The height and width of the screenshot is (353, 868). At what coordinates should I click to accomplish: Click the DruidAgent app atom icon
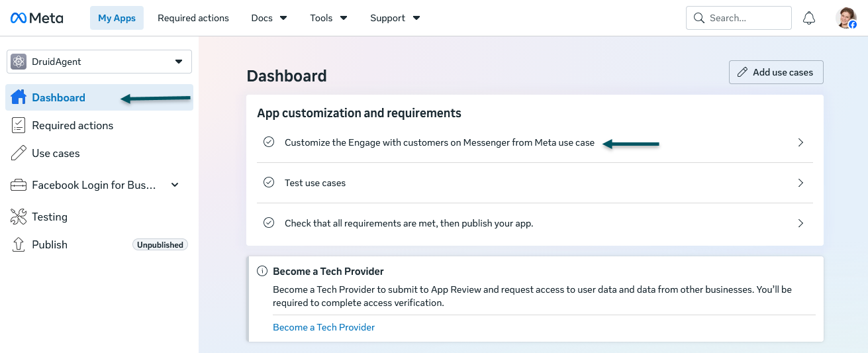19,62
